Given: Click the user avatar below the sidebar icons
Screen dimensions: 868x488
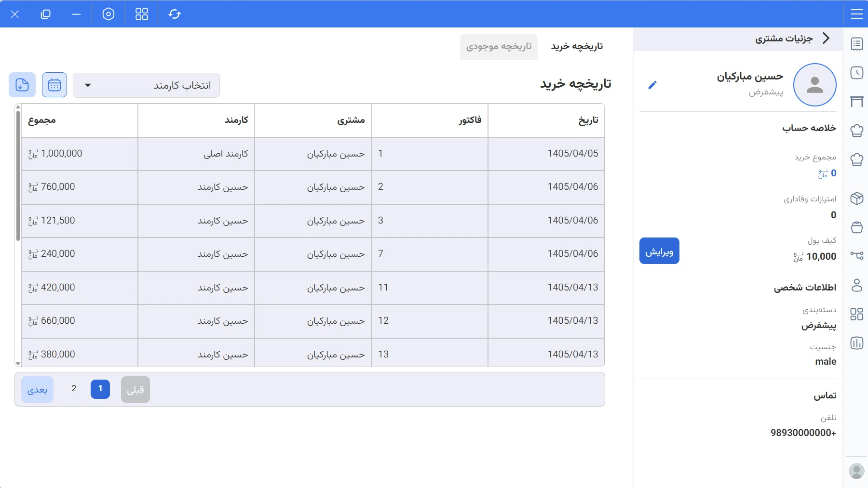Looking at the screenshot, I should [x=856, y=471].
